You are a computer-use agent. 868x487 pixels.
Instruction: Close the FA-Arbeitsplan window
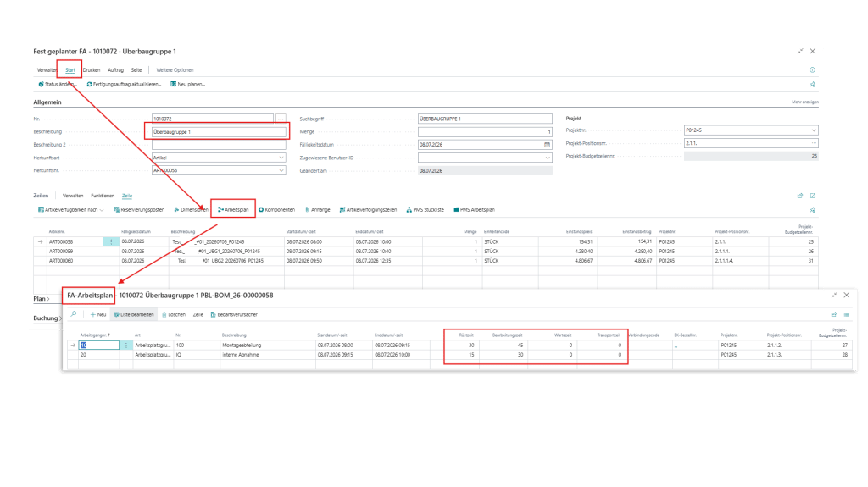click(847, 296)
